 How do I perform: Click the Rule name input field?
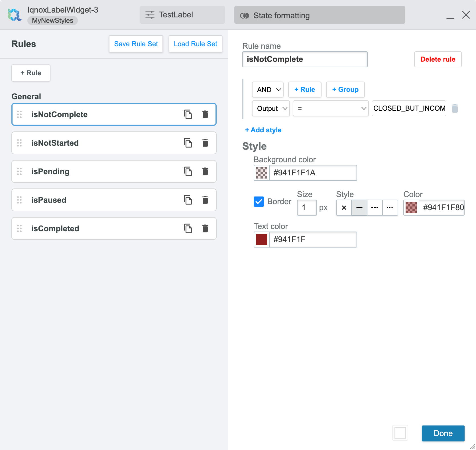coord(305,59)
